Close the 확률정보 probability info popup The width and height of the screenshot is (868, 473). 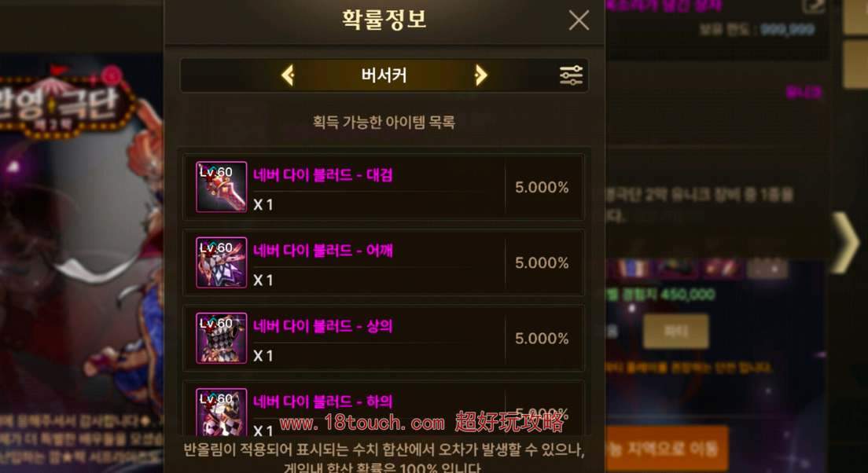pos(579,20)
